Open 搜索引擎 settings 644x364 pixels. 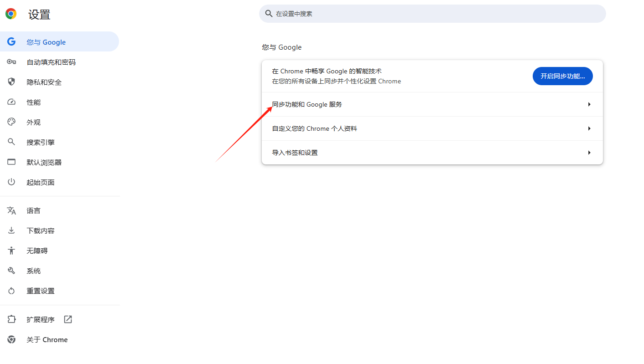point(59,142)
